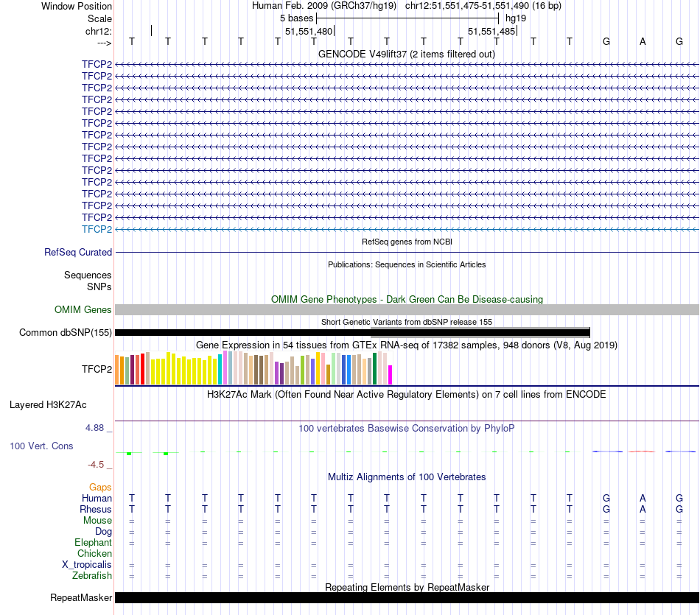The height and width of the screenshot is (615, 700).
Task: Click the chr12: ruler label
Action: 98,31
